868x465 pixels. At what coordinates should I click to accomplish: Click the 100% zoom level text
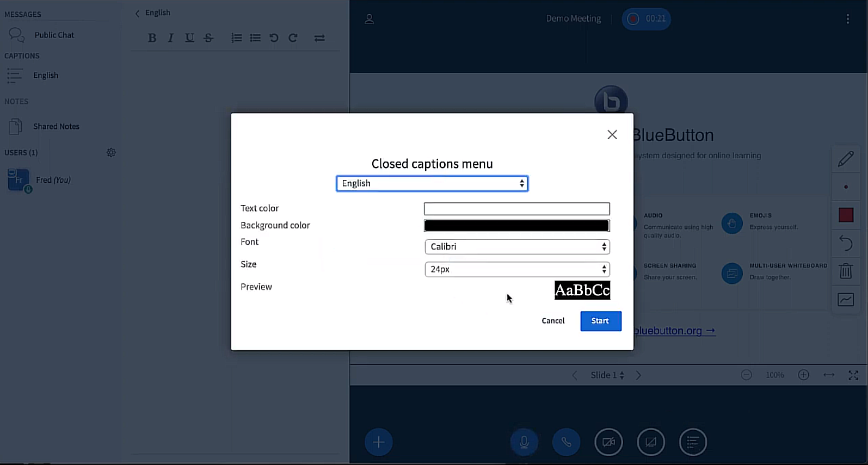(775, 375)
